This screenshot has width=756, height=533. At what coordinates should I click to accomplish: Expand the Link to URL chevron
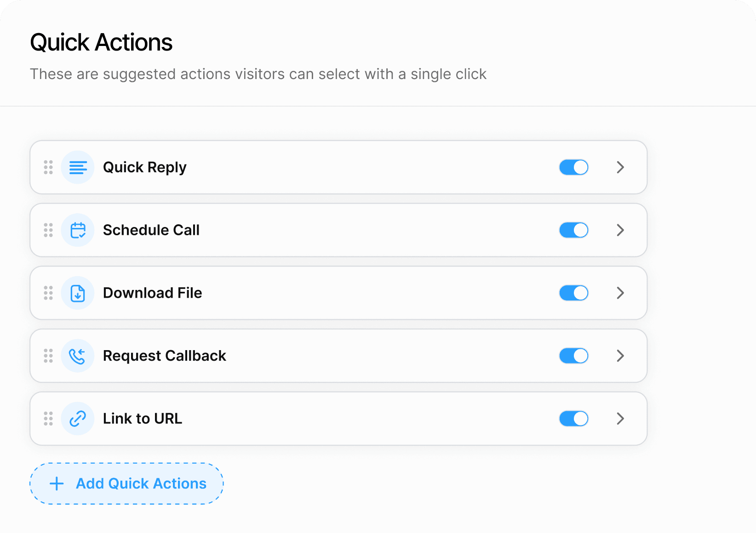[x=620, y=419]
